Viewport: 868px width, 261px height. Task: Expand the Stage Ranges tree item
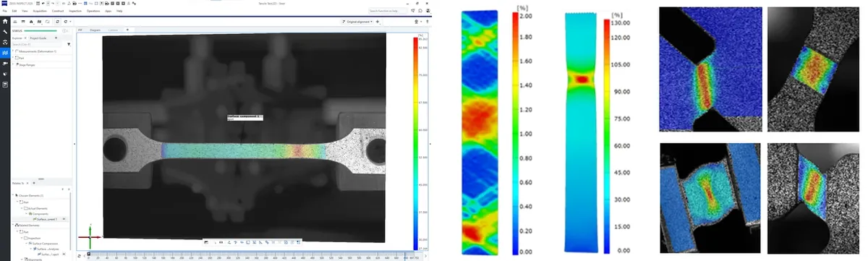point(13,64)
